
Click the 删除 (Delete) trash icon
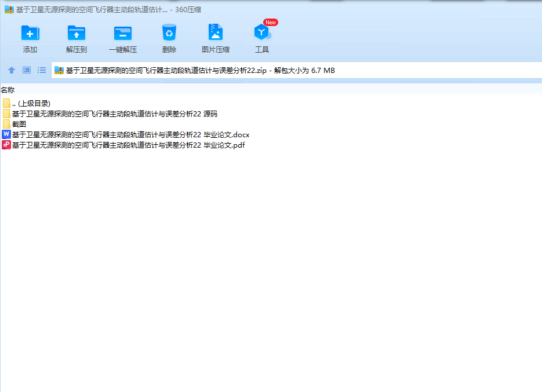169,32
